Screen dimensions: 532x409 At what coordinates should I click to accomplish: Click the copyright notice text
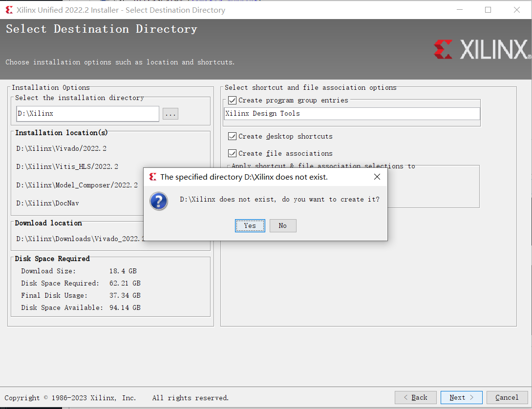[116, 398]
